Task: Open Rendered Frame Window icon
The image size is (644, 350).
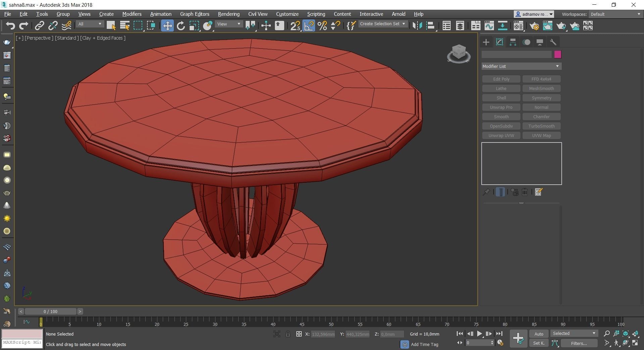Action: [547, 26]
